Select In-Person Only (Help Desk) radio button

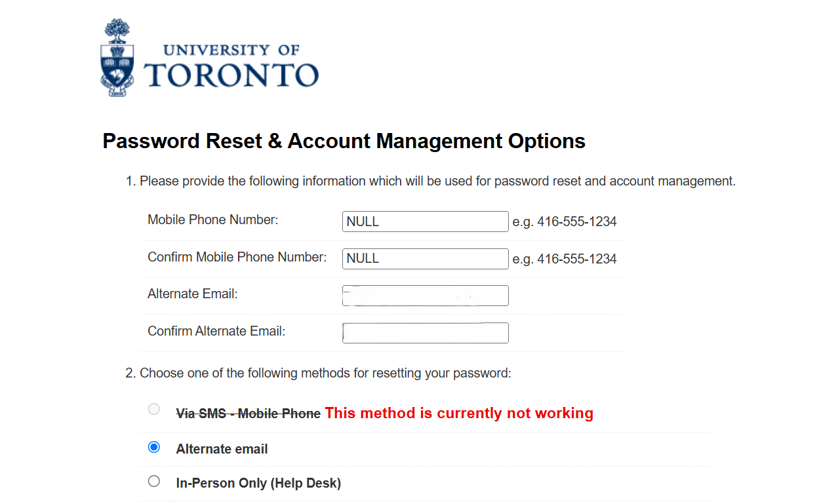(154, 481)
